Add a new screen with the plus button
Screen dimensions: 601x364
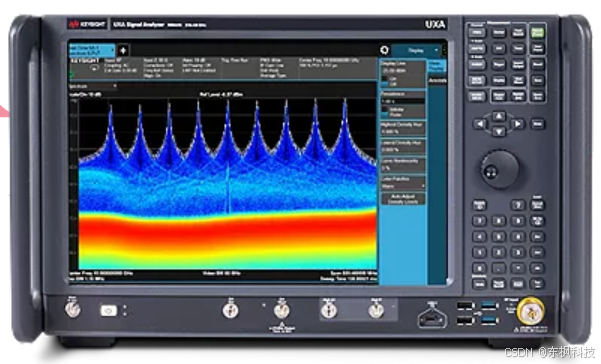point(123,50)
